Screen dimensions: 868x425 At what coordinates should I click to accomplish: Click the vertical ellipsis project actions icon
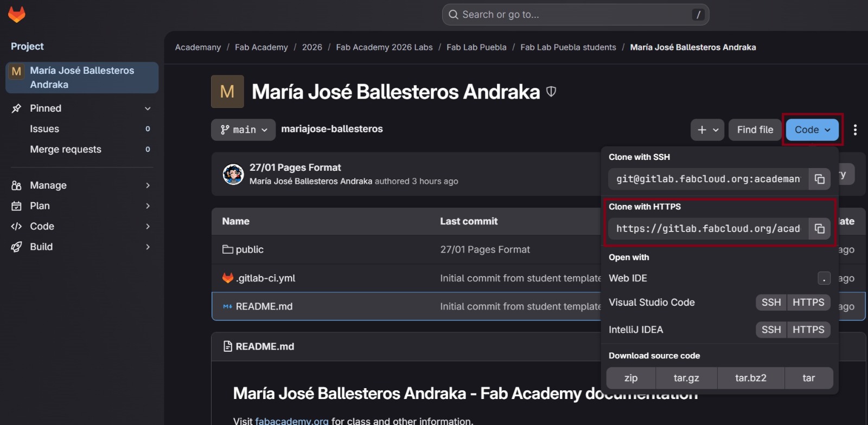click(x=855, y=130)
